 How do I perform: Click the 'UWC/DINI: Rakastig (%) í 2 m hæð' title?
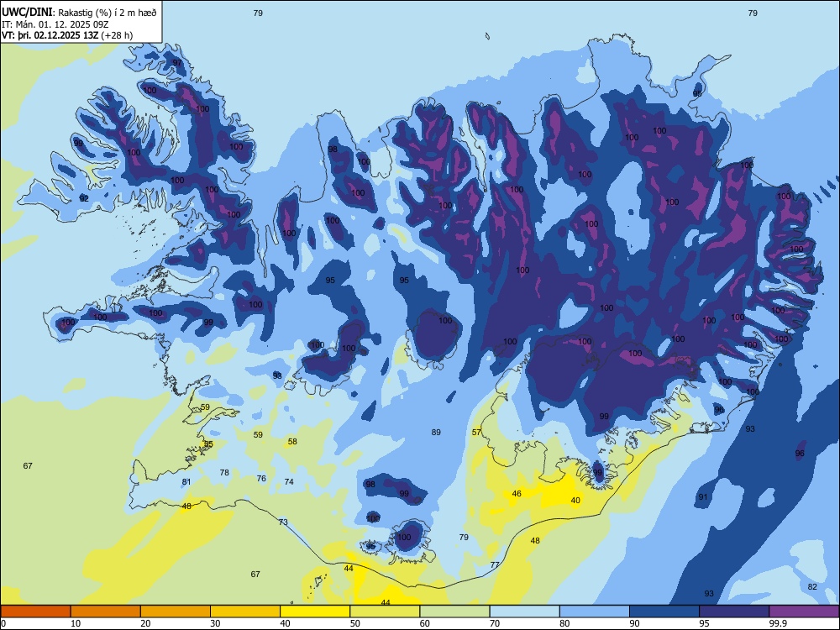click(x=79, y=13)
